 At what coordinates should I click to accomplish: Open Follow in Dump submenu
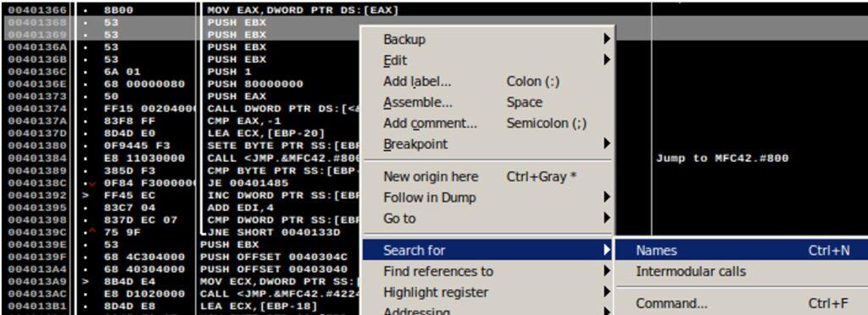[x=487, y=197]
